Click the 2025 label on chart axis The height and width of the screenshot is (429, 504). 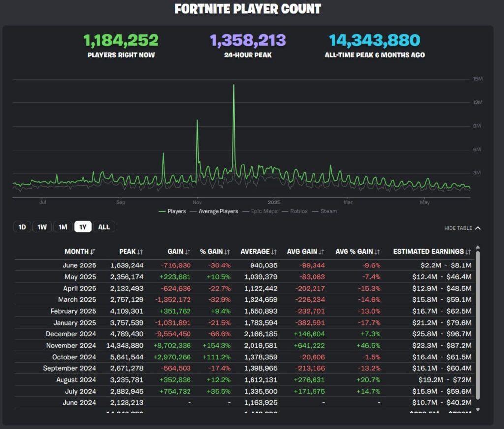(274, 202)
